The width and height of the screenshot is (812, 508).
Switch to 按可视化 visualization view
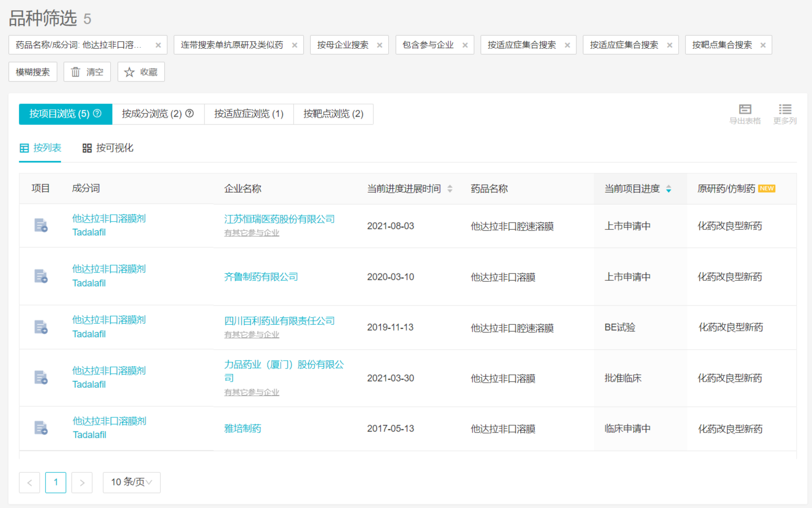(x=108, y=148)
